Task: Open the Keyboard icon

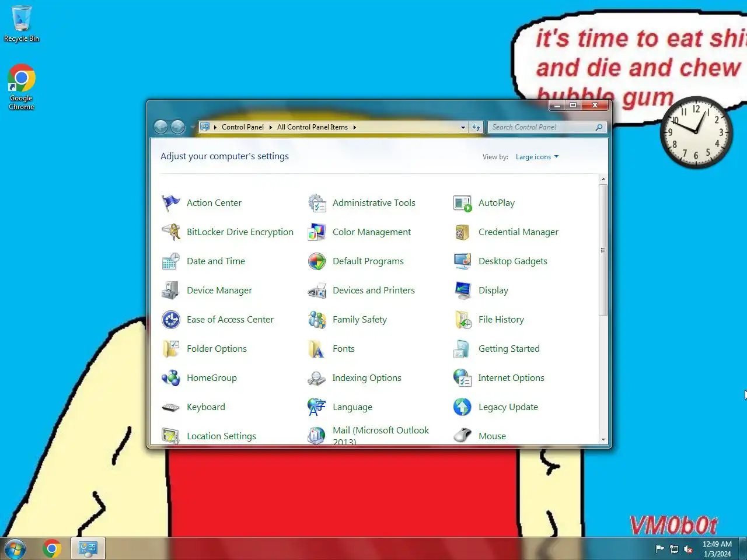Action: pos(170,407)
